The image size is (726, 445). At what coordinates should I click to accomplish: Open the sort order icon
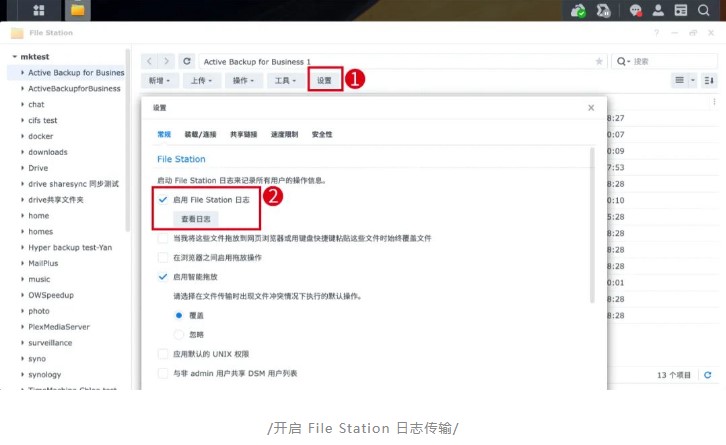[709, 80]
